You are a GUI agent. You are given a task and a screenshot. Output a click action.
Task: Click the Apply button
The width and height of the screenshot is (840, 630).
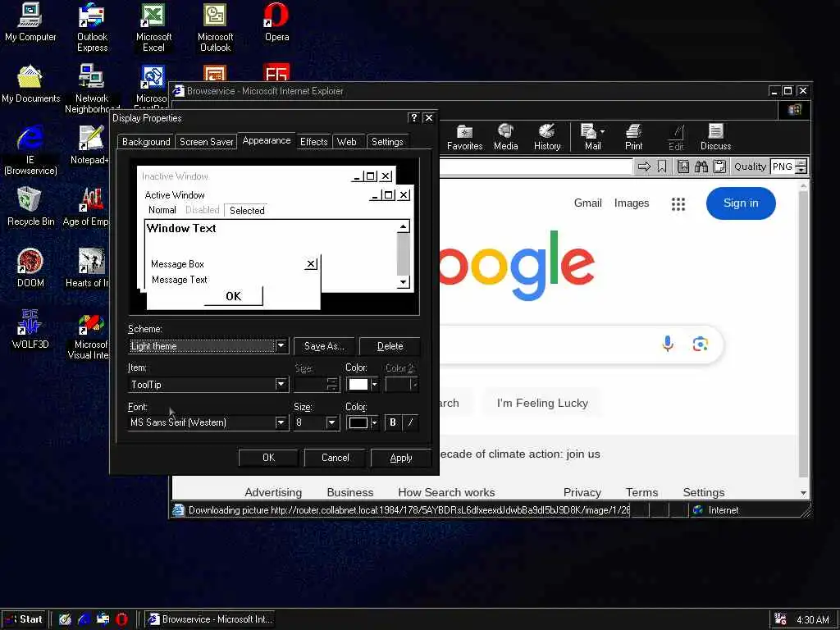[x=400, y=458]
